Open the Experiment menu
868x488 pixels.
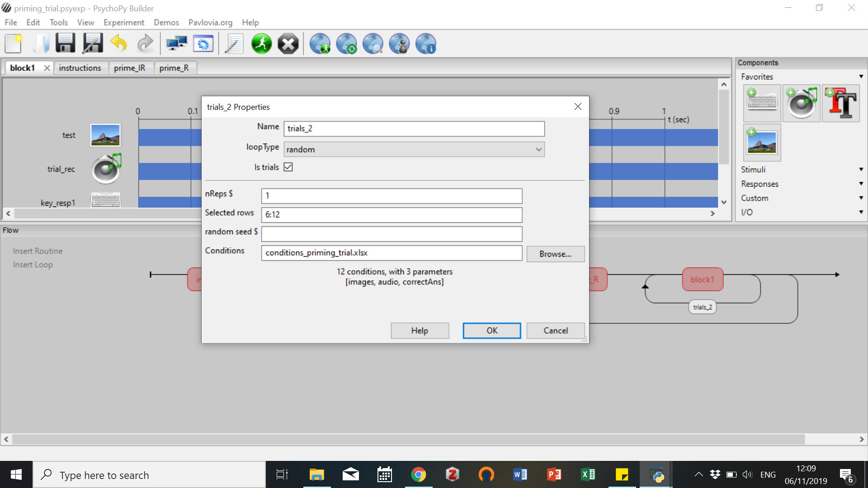(123, 23)
